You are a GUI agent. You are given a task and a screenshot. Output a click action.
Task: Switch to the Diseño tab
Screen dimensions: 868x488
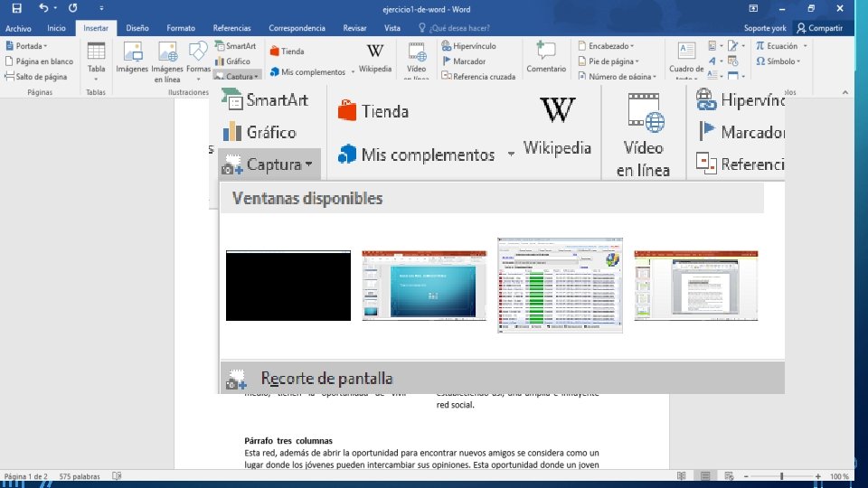(137, 28)
